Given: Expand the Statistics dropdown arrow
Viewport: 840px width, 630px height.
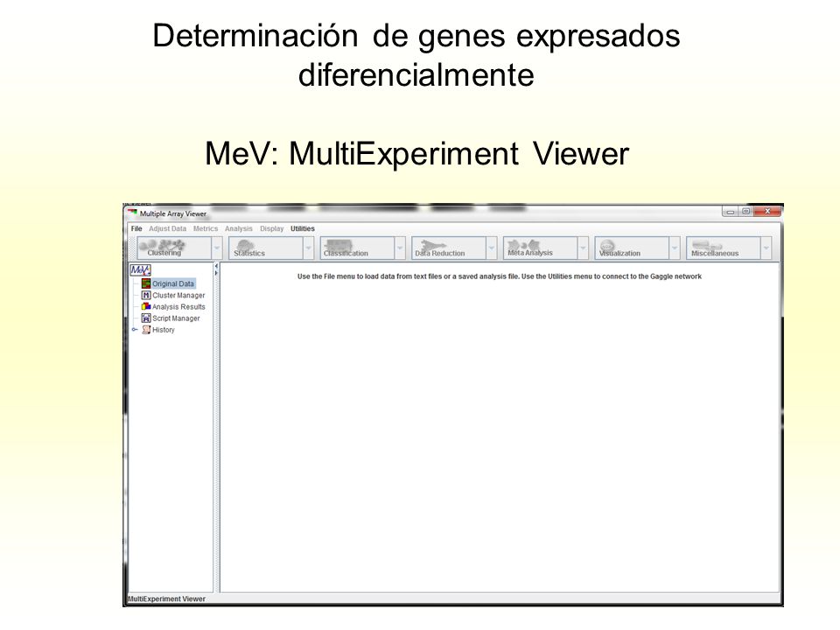Looking at the screenshot, I should pos(309,248).
